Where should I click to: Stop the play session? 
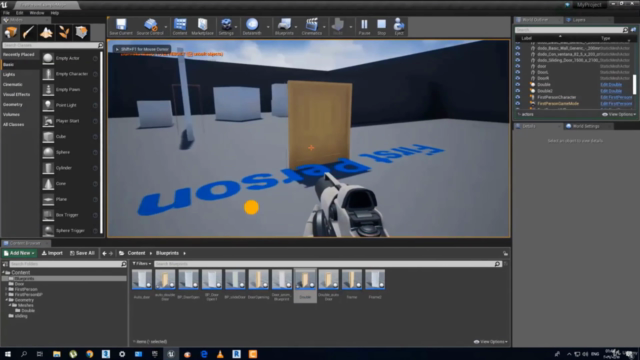coord(381,27)
